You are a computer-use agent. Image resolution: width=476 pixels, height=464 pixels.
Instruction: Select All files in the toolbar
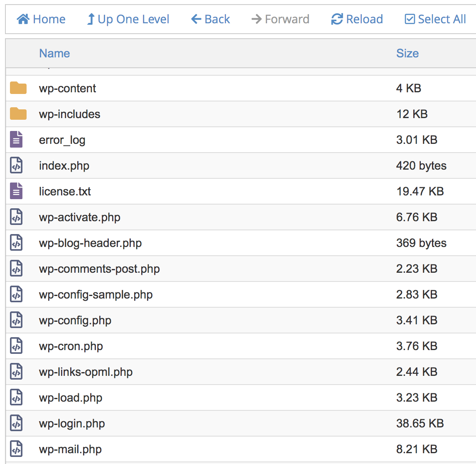coord(435,19)
